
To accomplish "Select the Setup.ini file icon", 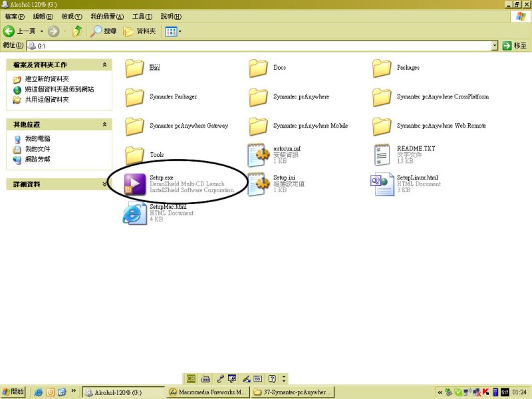I will 258,184.
